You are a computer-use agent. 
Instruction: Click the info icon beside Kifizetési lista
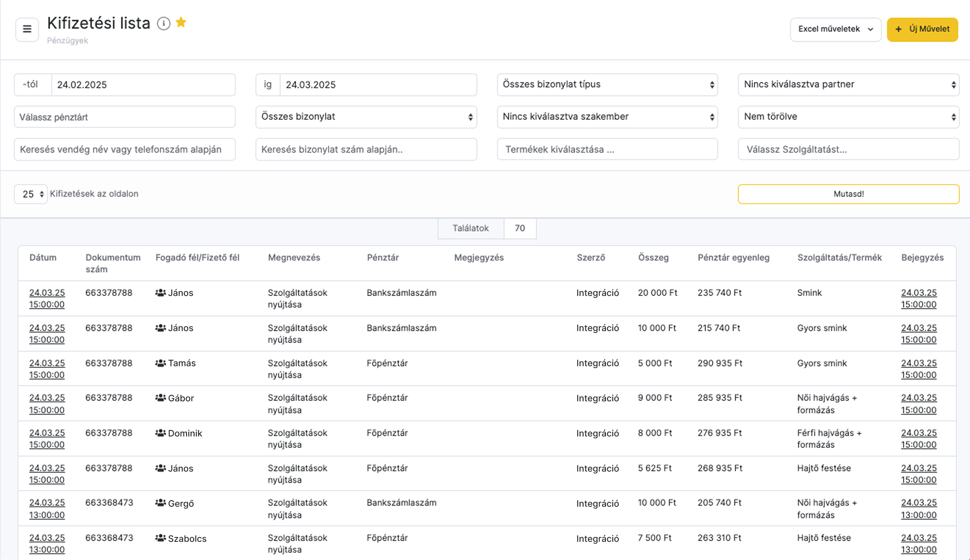[164, 23]
